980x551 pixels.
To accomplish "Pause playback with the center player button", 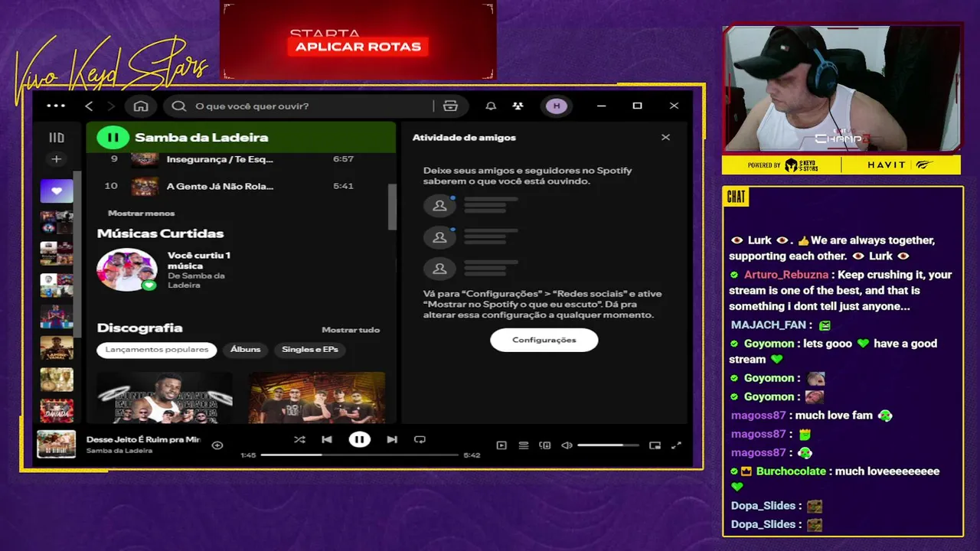I will click(359, 440).
